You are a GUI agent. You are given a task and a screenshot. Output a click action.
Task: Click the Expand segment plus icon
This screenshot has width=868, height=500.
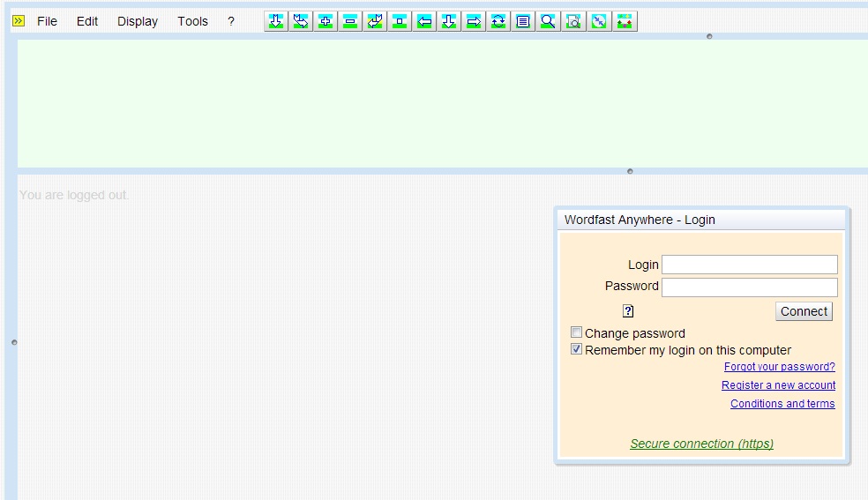tap(325, 21)
